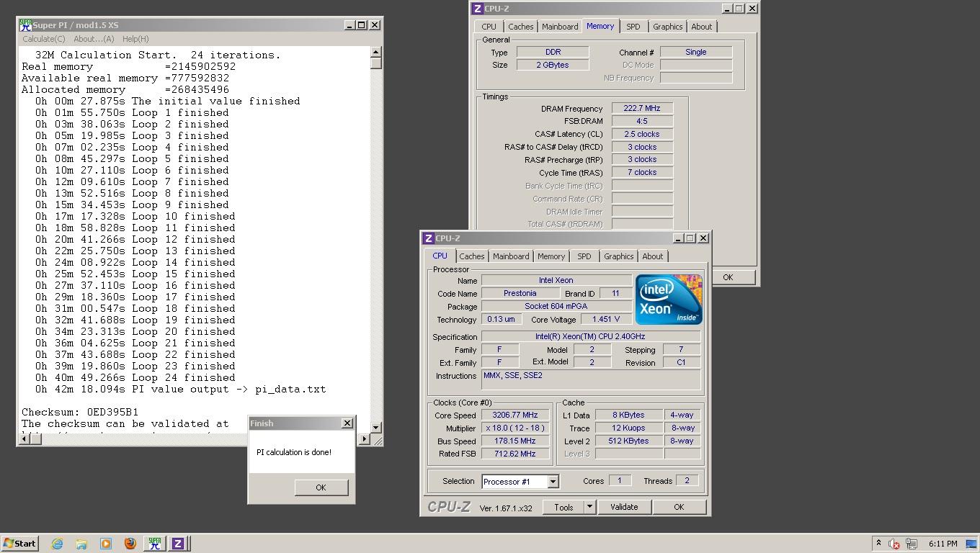Click the Super PI title bar icon

pos(25,25)
